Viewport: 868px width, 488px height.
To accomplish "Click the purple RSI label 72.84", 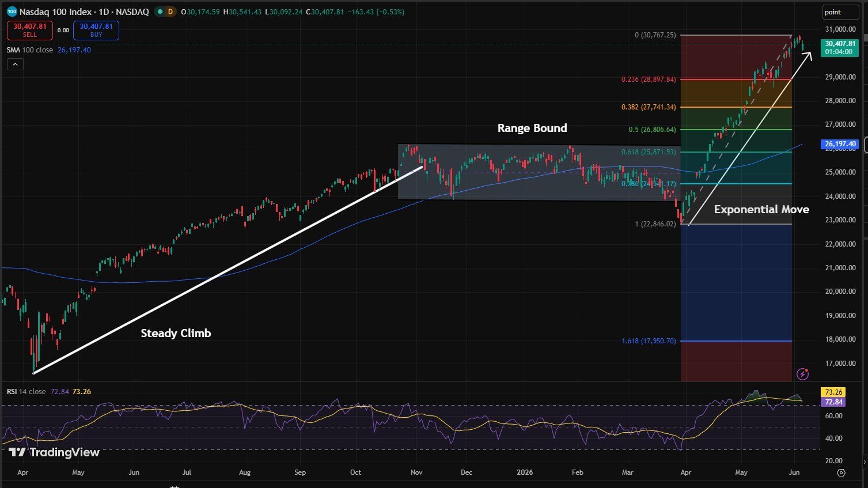I will (x=833, y=402).
